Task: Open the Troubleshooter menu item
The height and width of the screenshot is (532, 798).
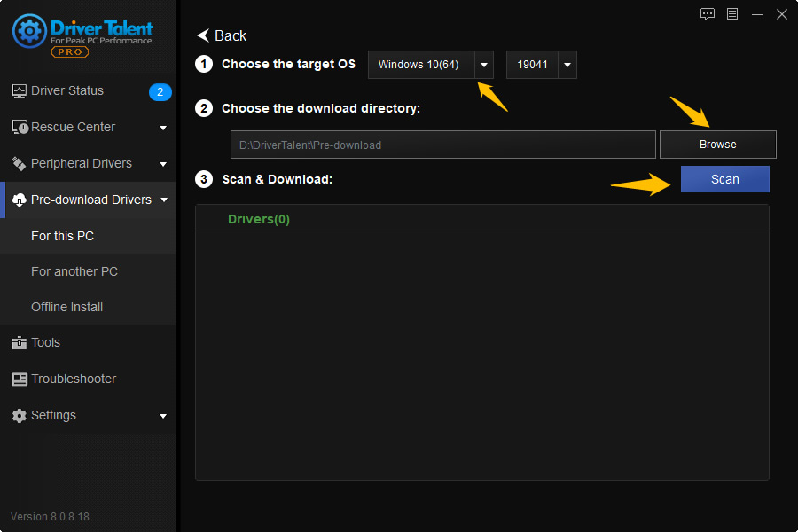Action: tap(88, 379)
